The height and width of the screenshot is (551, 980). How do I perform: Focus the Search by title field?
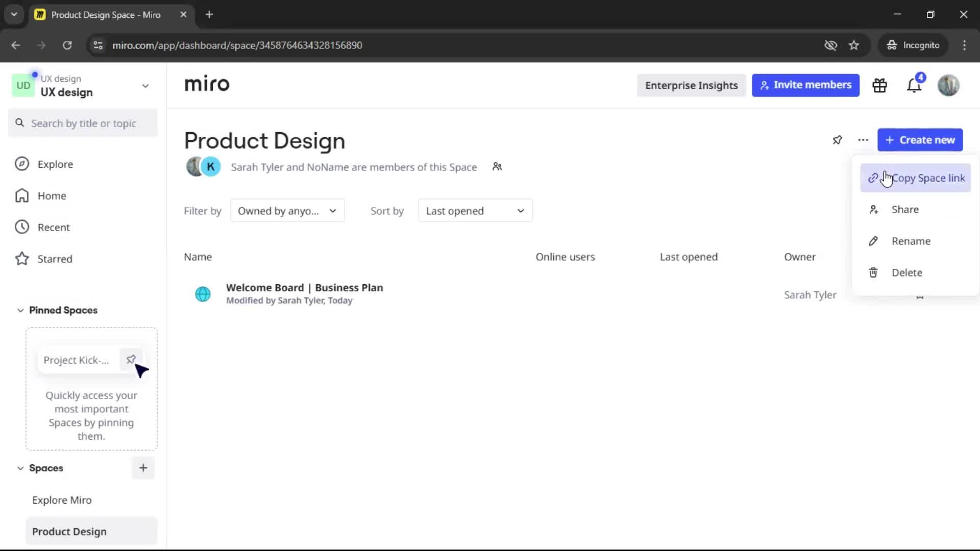point(83,123)
